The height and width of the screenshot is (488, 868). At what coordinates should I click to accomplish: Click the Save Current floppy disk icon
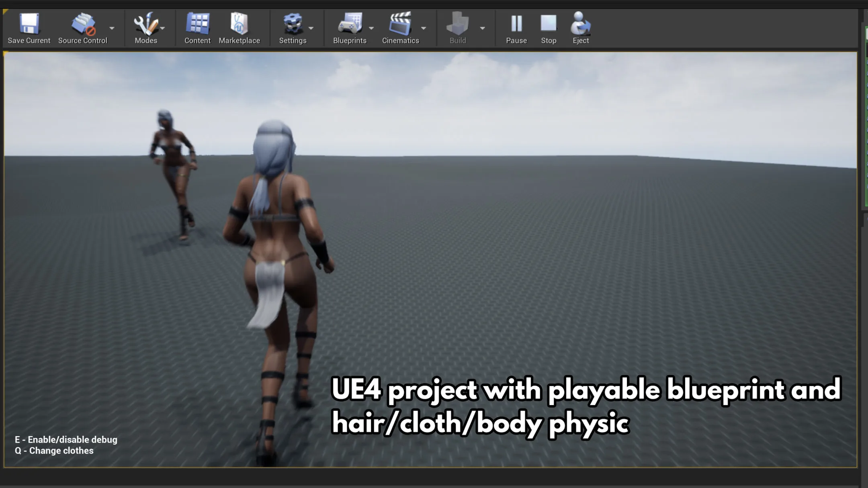(29, 24)
